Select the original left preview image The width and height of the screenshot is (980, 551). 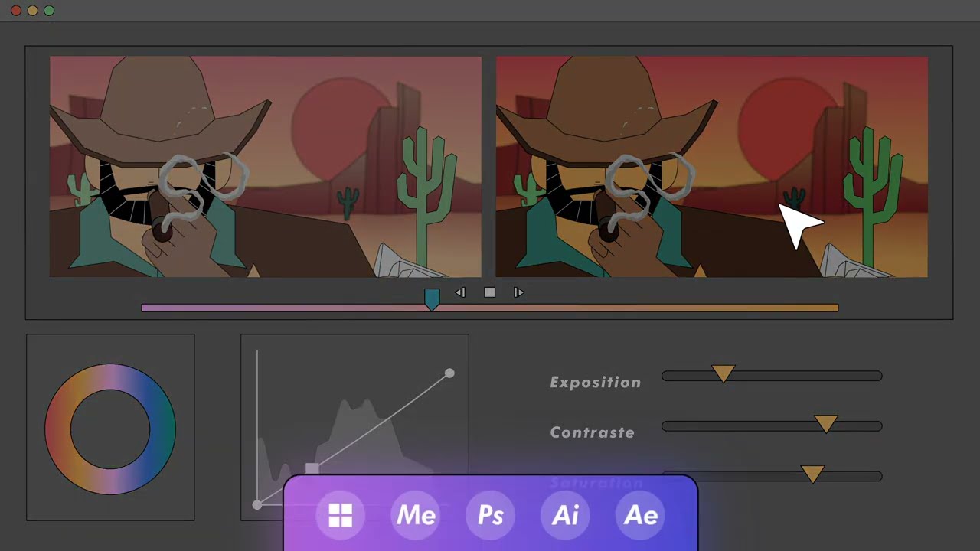[x=266, y=167]
